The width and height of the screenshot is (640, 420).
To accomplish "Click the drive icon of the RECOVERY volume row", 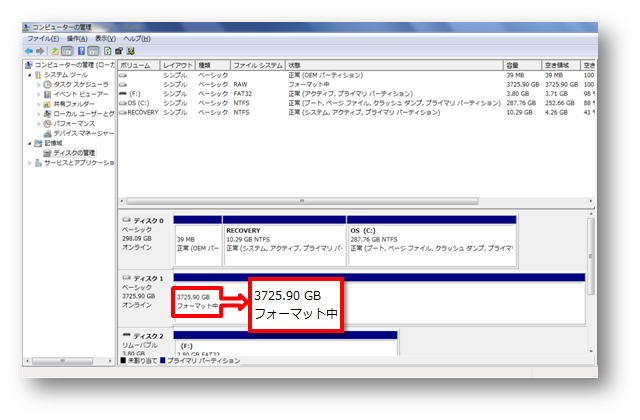I will 123,112.
